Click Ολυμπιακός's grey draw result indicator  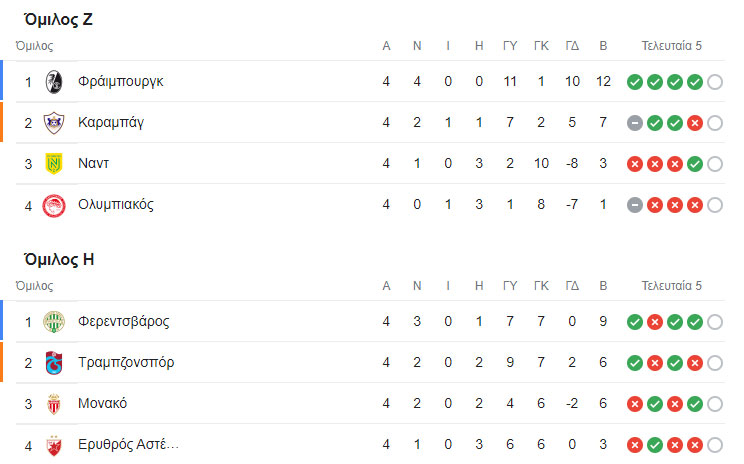(634, 205)
